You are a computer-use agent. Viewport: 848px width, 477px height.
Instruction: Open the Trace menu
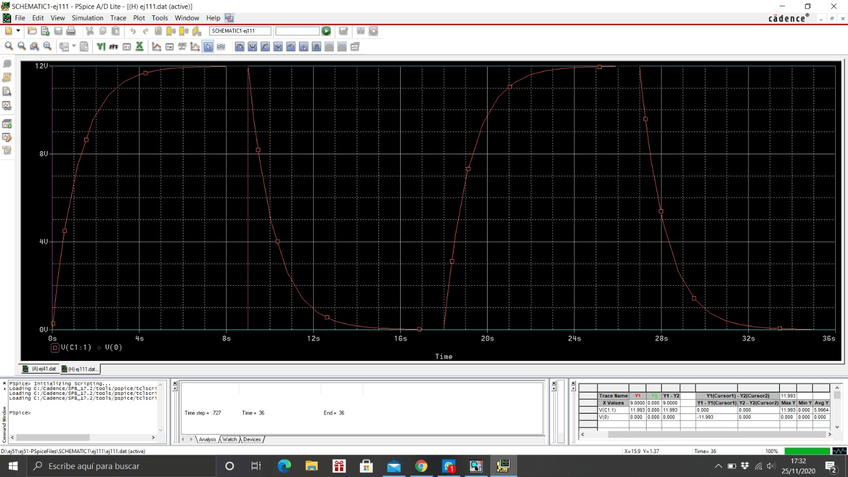tap(118, 18)
